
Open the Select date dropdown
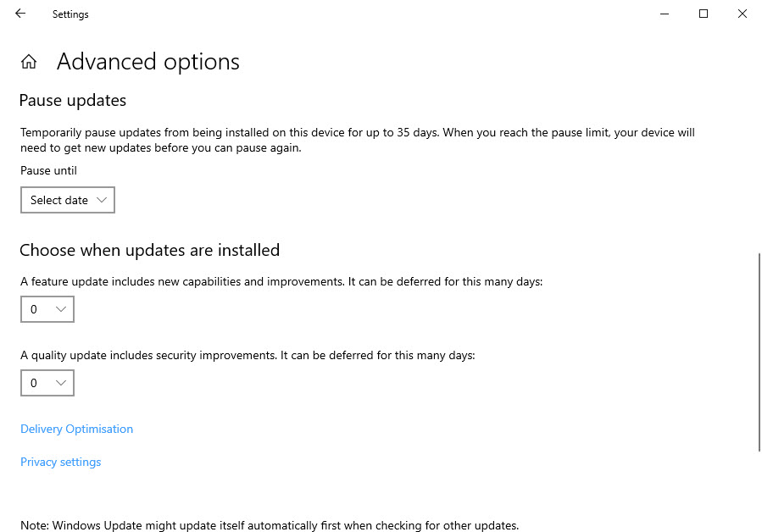[67, 200]
